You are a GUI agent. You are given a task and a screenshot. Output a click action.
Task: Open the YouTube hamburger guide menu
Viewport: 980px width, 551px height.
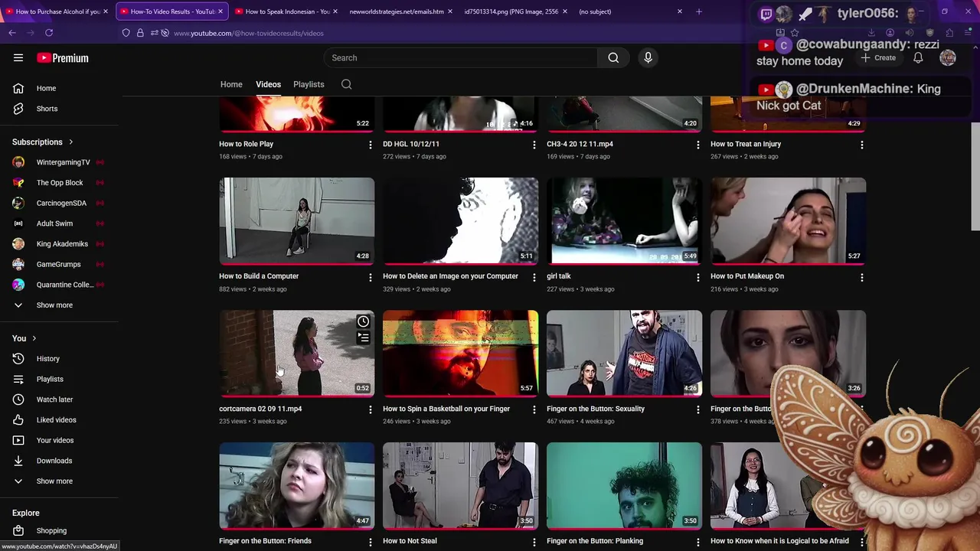click(18, 57)
